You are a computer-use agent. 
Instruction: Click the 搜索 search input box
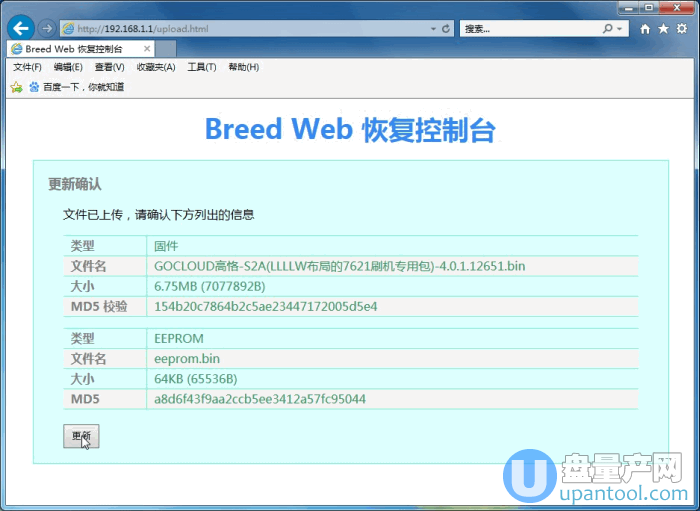pos(530,29)
